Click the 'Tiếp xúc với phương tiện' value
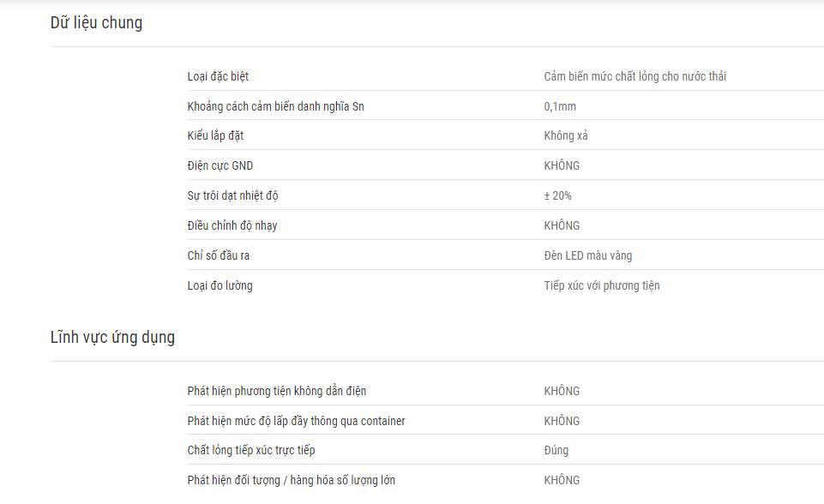This screenshot has height=504, width=824. 602,286
